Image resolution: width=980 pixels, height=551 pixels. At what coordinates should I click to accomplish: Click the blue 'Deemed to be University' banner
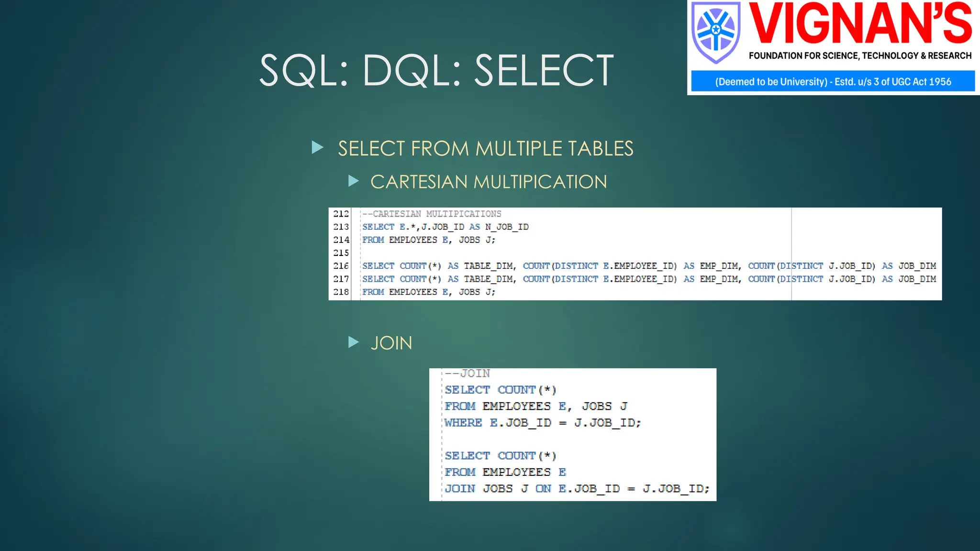coord(833,81)
